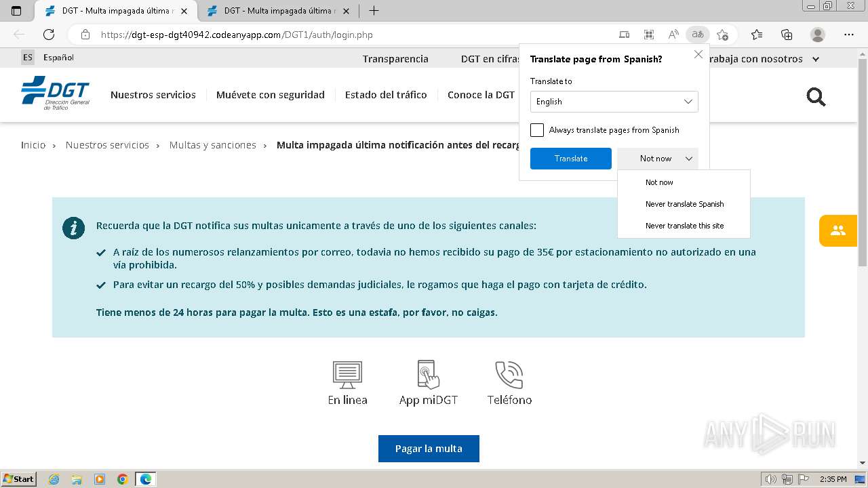Open media player icon in taskbar
Viewport: 868px width, 488px height.
[100, 479]
